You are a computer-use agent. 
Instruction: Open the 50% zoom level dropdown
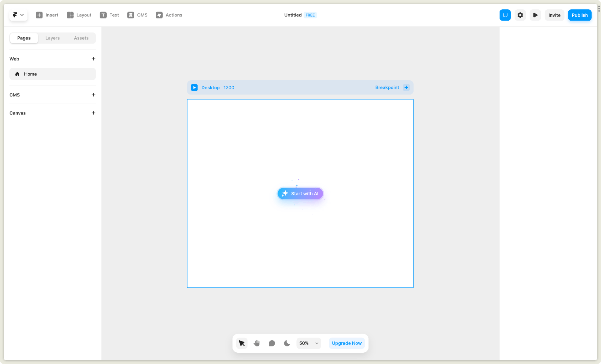(308, 343)
